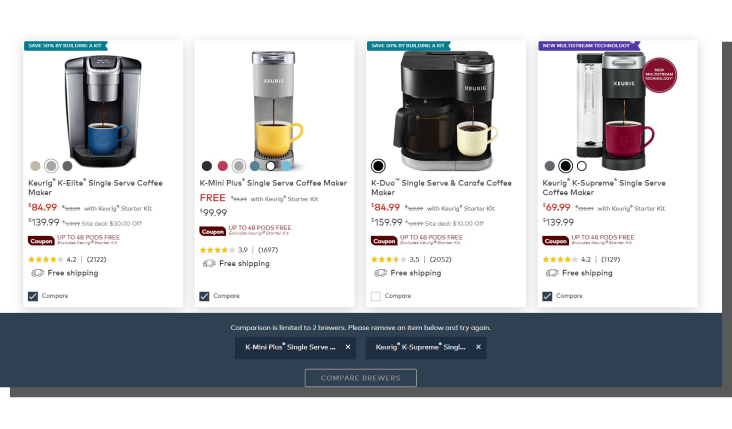This screenshot has height=429, width=732.
Task: Click the K-Duo Coupon badge
Action: [x=384, y=241]
